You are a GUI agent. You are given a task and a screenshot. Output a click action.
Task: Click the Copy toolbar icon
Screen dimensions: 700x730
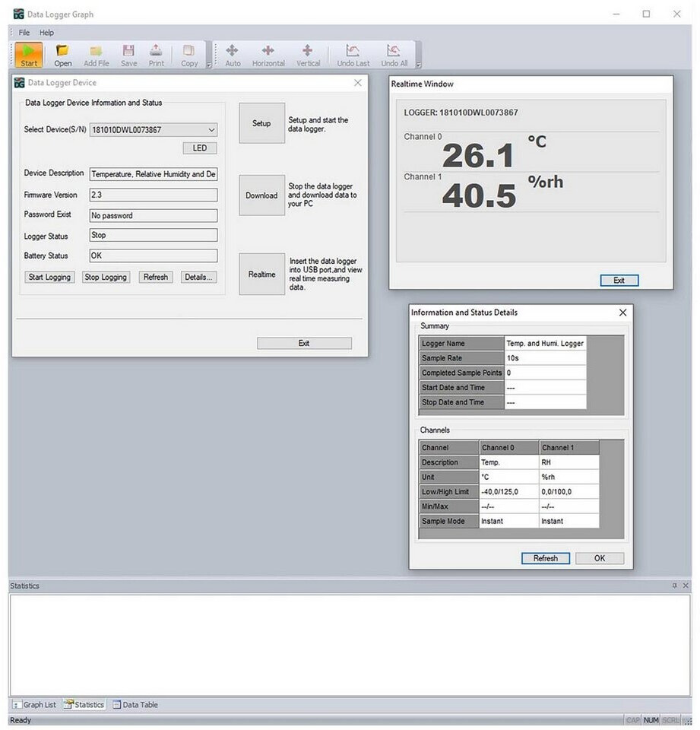click(x=189, y=55)
